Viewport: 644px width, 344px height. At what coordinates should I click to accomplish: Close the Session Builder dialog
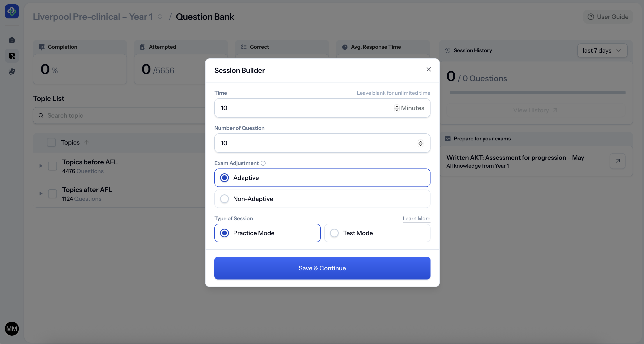tap(429, 69)
